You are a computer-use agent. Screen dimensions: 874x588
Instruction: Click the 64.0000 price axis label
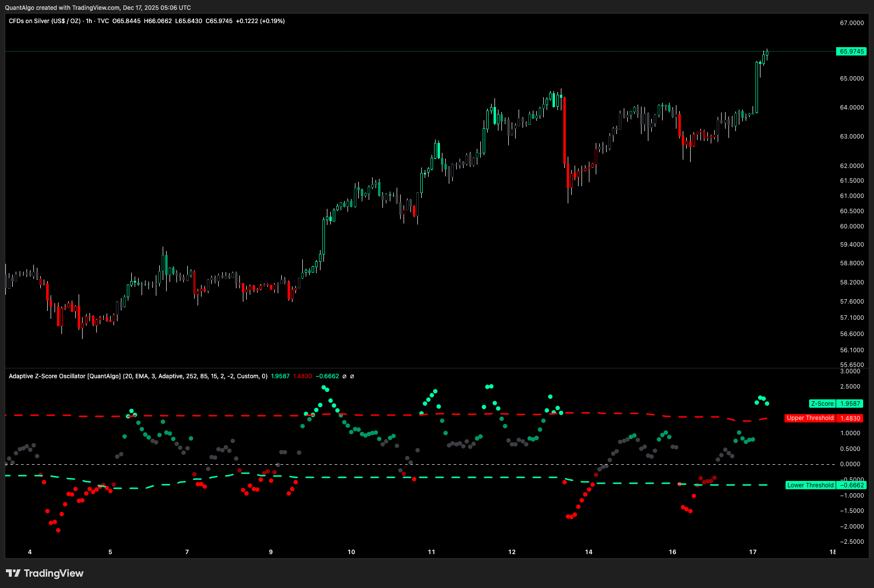852,108
